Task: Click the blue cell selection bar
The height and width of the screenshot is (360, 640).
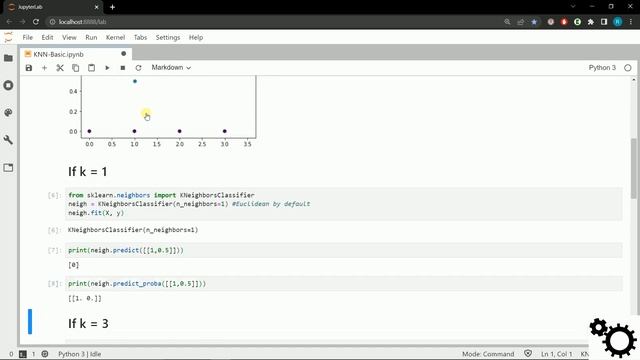Action: tap(30, 322)
